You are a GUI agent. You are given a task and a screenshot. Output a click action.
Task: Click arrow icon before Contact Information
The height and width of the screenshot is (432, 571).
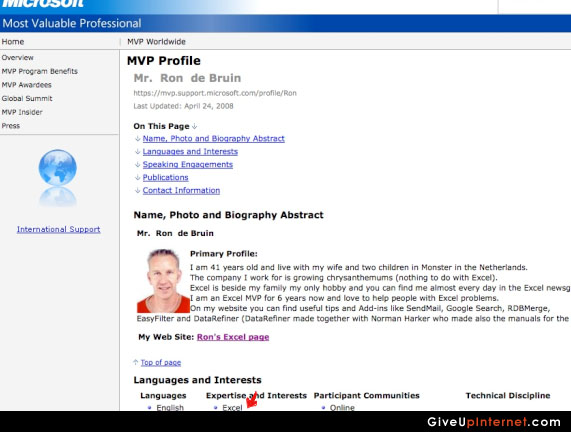(x=138, y=191)
